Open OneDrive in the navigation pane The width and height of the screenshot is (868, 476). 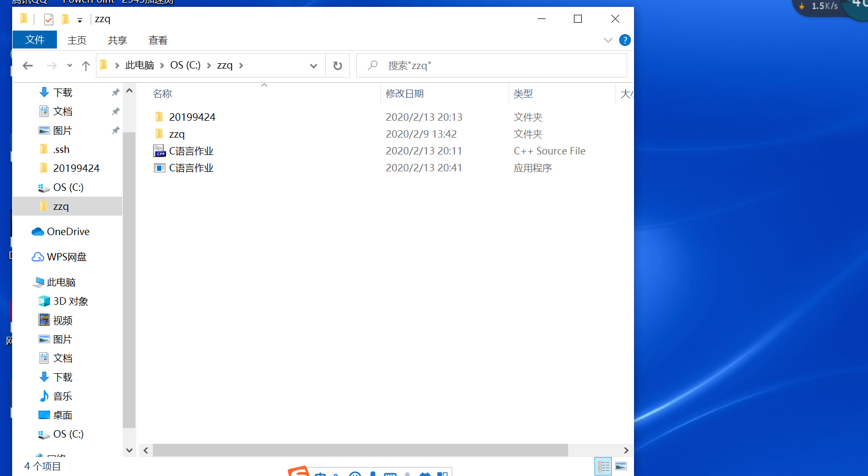click(68, 232)
